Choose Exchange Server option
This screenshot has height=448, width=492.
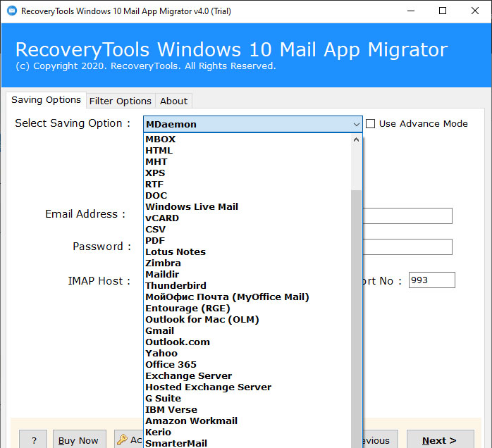point(247,376)
